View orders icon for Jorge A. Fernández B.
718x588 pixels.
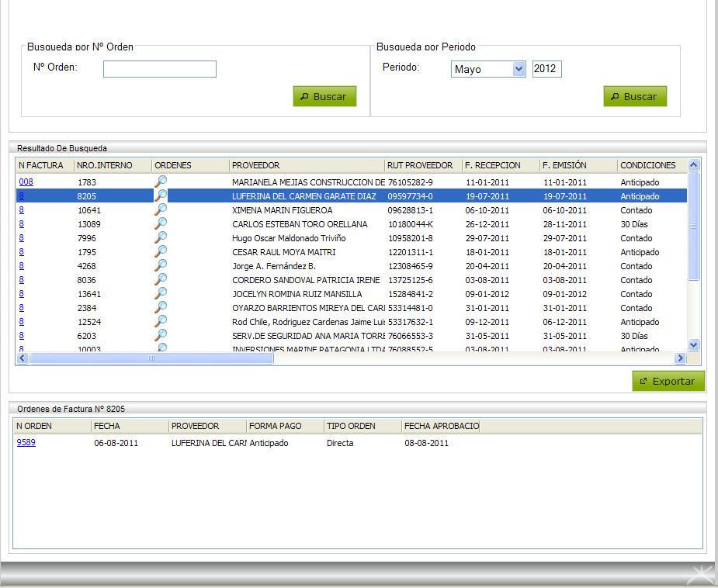tap(161, 265)
